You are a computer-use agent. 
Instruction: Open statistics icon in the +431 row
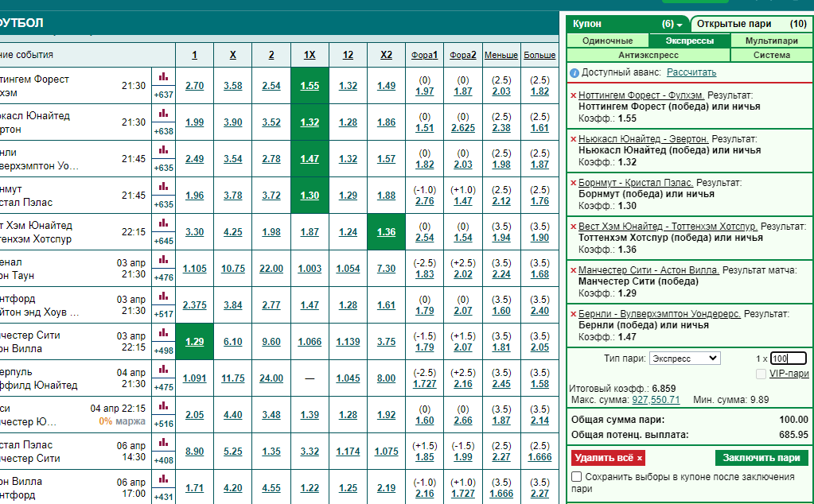tap(164, 479)
